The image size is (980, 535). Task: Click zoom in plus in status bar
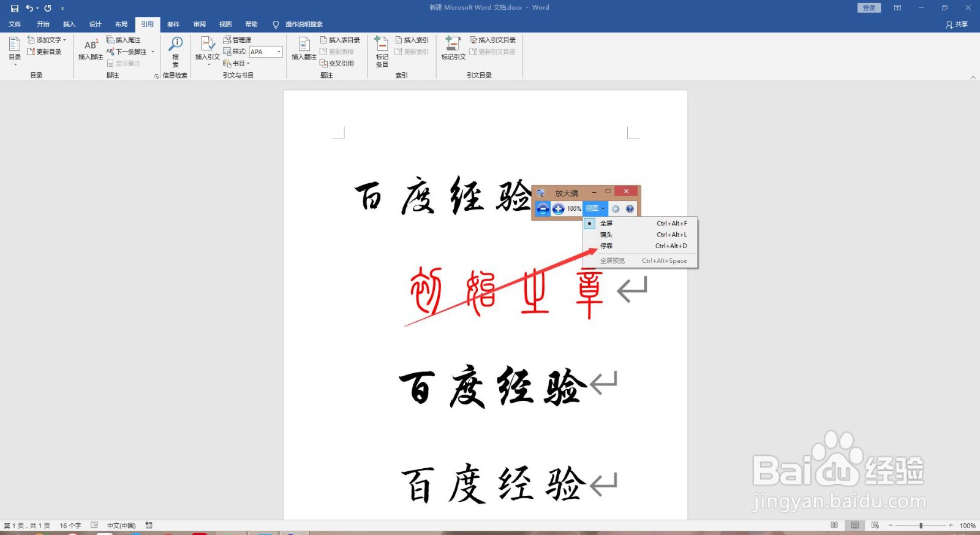coord(951,526)
